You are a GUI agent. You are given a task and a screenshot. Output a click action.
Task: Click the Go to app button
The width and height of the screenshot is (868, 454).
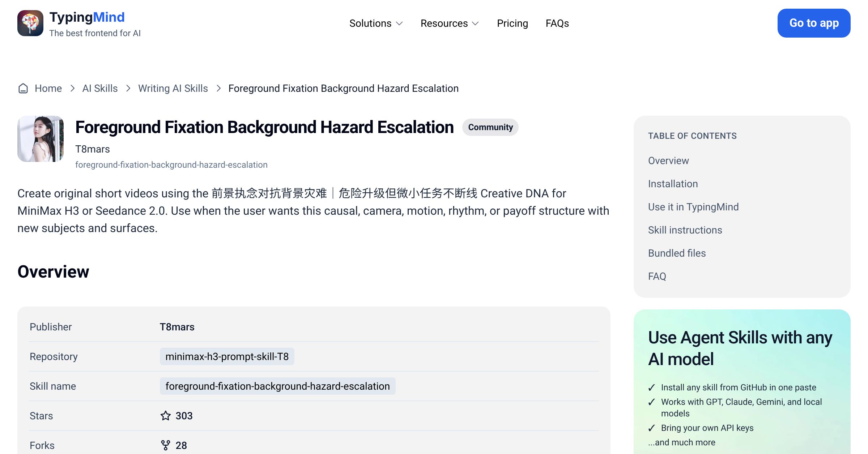click(814, 23)
